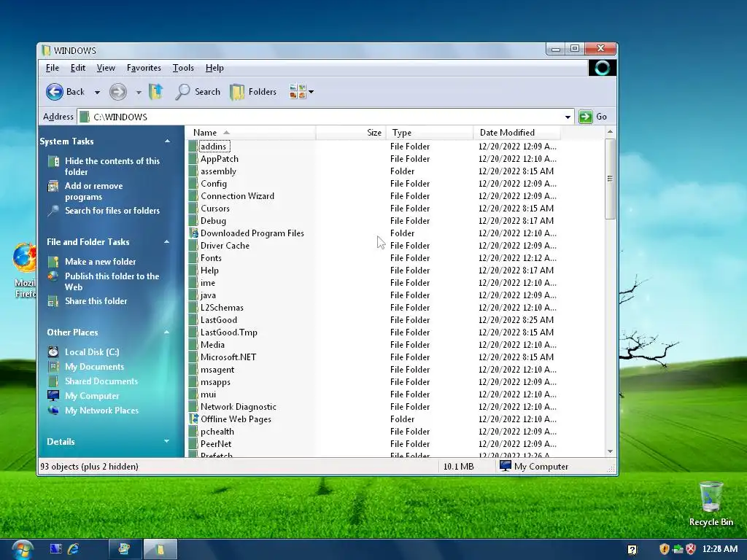Open Local Disk (C:) in Other Places

[92, 352]
